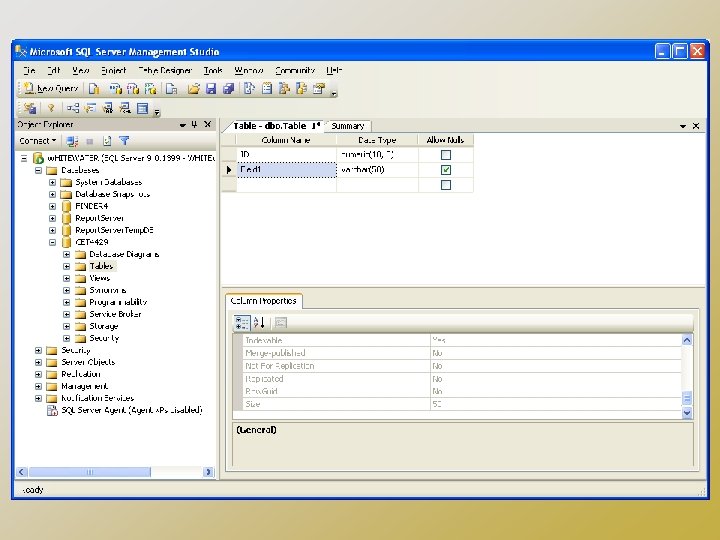Viewport: 720px width, 540px height.
Task: Expand the Security node under the server
Action: point(38,350)
